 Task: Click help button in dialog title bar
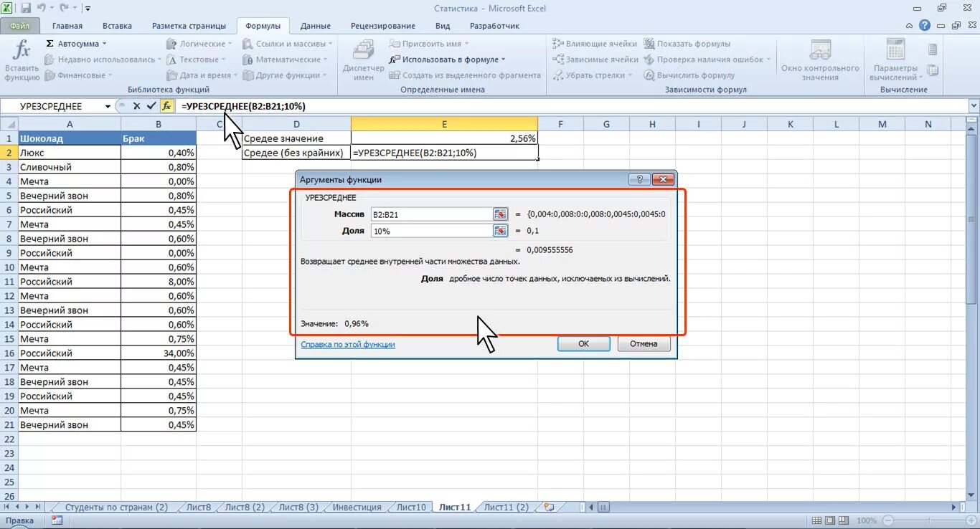[639, 179]
